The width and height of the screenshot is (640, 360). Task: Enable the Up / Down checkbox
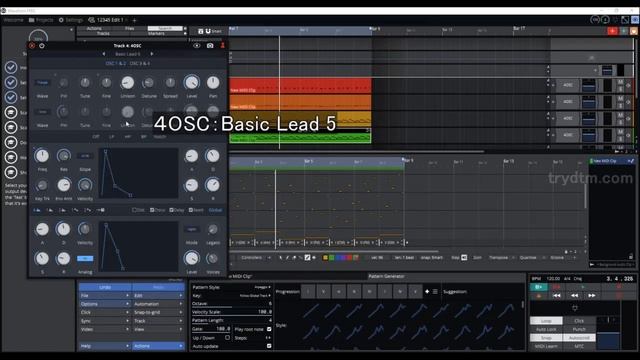(227, 338)
